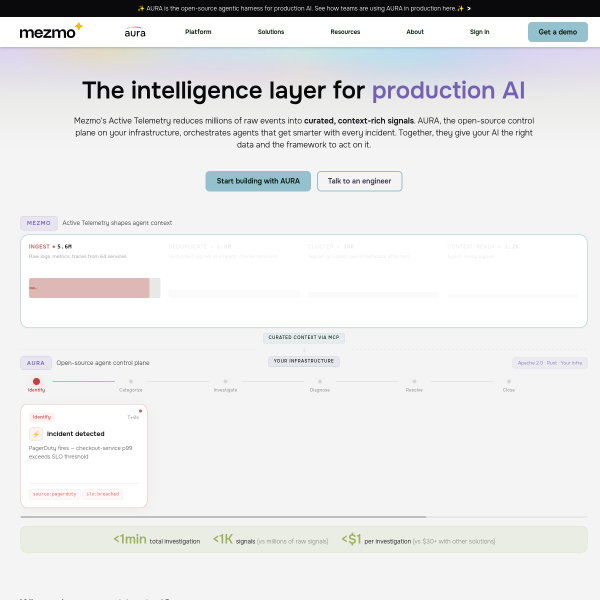The image size is (600, 600).
Task: Open the aura logo link
Action: [x=135, y=32]
